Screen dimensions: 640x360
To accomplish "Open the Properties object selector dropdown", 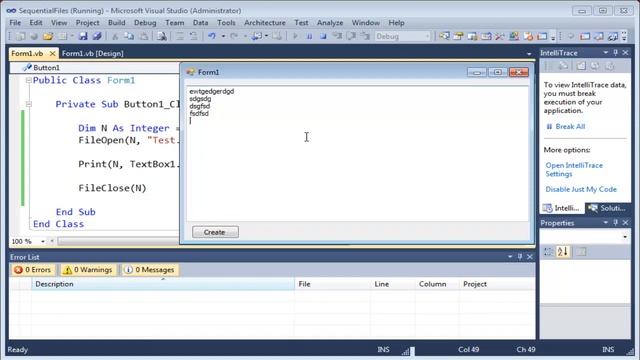I will (x=625, y=237).
